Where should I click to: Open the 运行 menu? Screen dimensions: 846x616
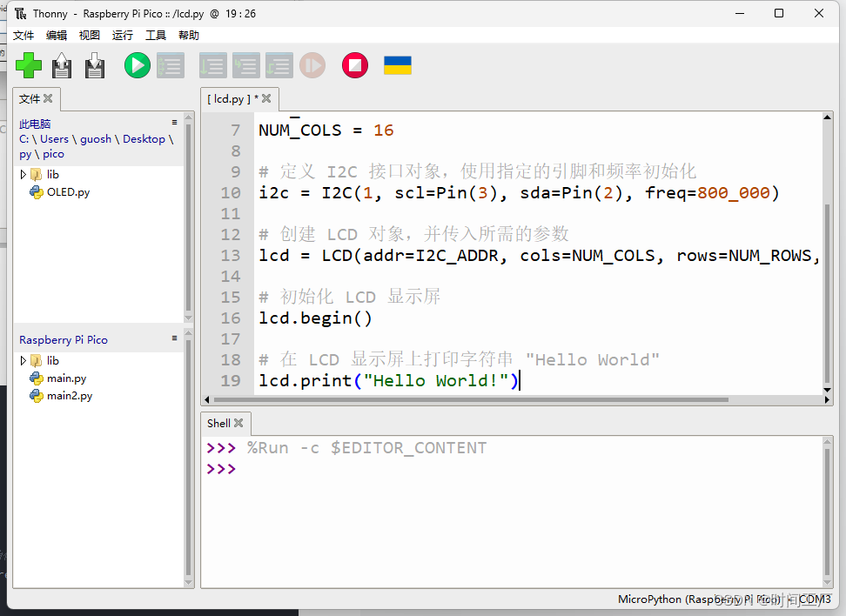pos(122,36)
